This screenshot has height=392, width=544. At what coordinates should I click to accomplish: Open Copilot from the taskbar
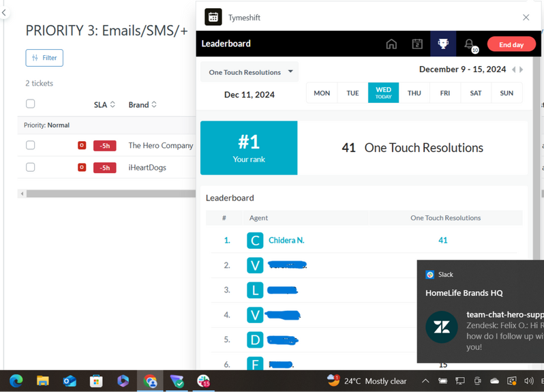[x=123, y=381]
